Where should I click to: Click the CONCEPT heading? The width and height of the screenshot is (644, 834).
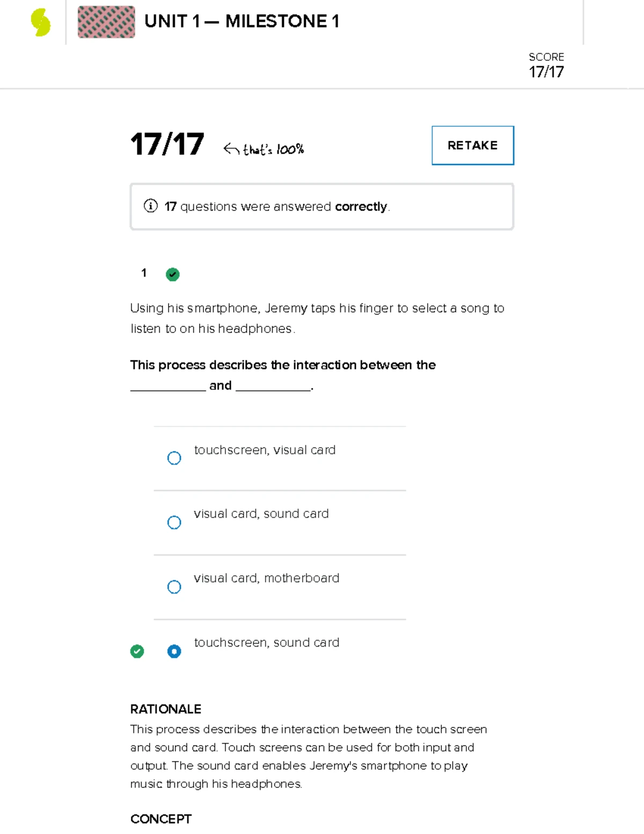coord(160,819)
